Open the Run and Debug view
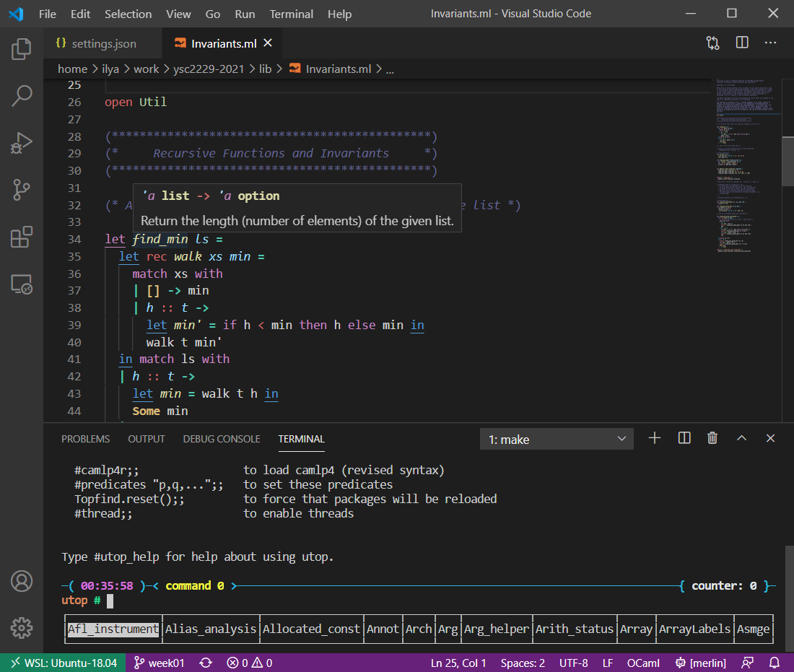Image resolution: width=794 pixels, height=672 pixels. (22, 143)
